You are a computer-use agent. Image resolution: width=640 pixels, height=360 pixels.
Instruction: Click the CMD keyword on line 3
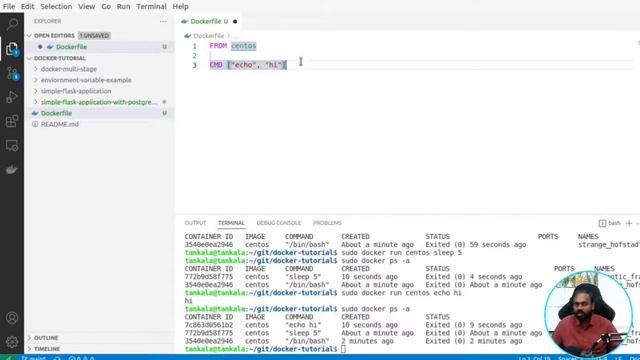pyautogui.click(x=216, y=65)
